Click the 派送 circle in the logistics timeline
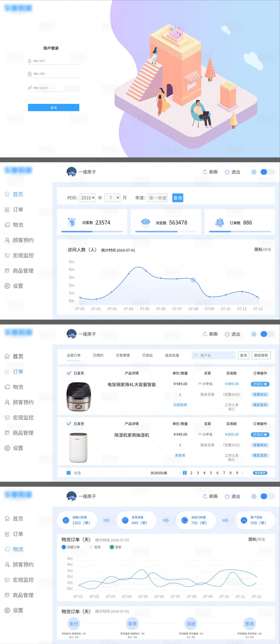Viewport: 280px width, 644px height. [x=191, y=624]
